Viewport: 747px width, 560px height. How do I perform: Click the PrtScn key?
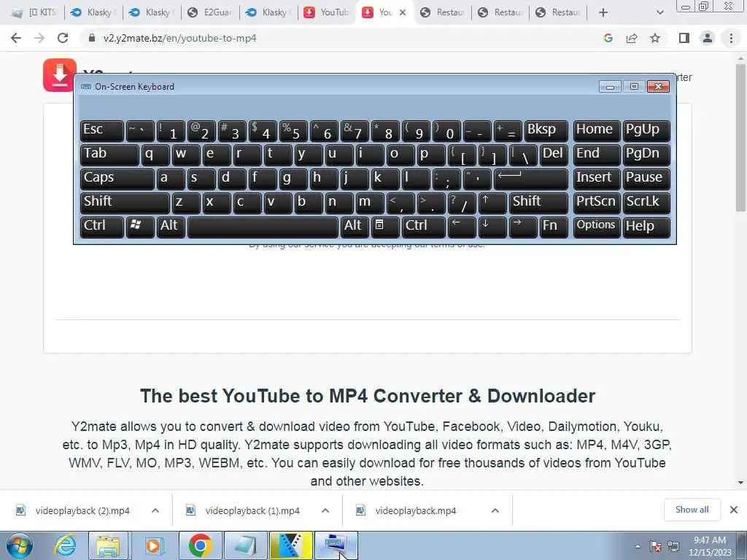pos(597,203)
